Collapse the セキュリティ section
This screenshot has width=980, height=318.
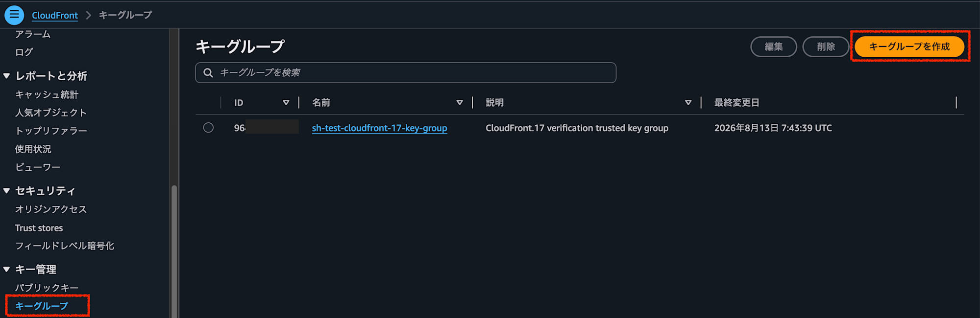(x=7, y=191)
